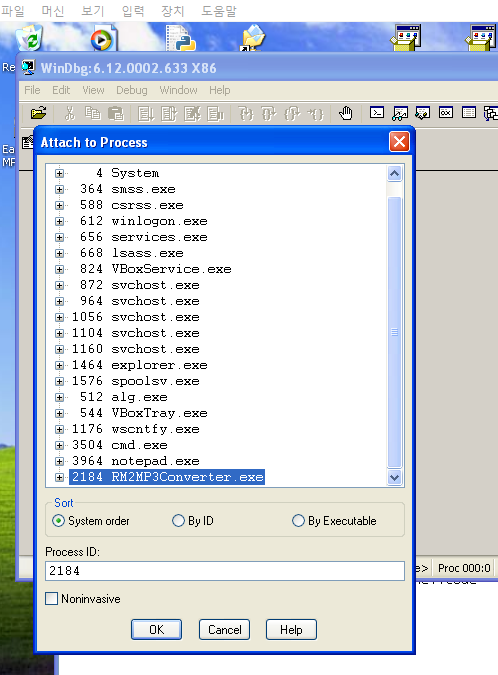Click the Recycle Bin desktop icon
The width and height of the screenshot is (498, 675).
[x=30, y=38]
